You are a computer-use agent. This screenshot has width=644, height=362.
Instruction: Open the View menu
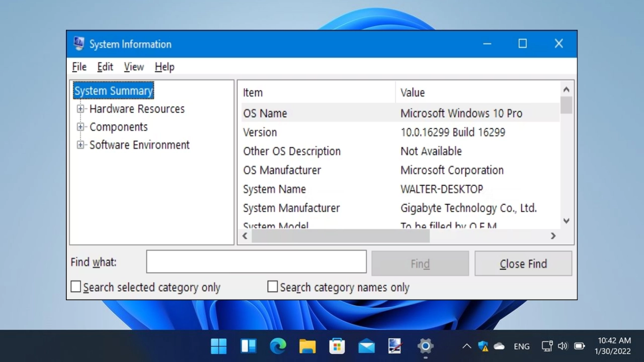coord(134,67)
